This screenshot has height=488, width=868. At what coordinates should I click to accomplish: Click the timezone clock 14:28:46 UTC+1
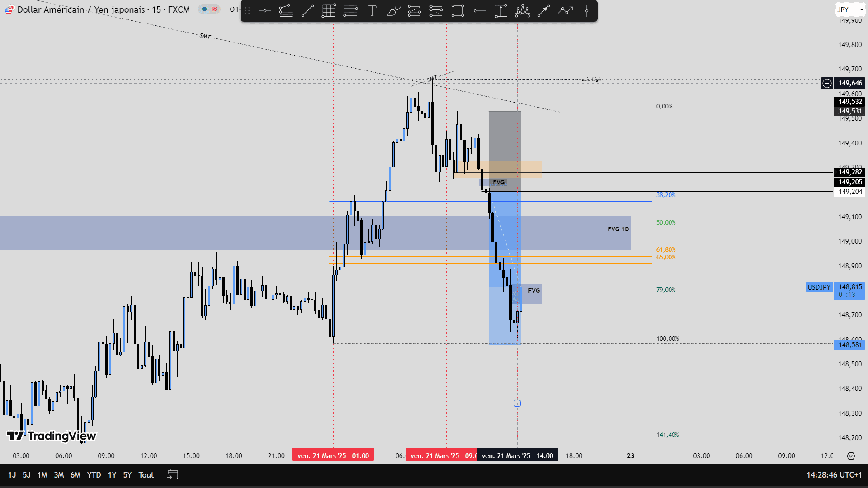click(834, 475)
